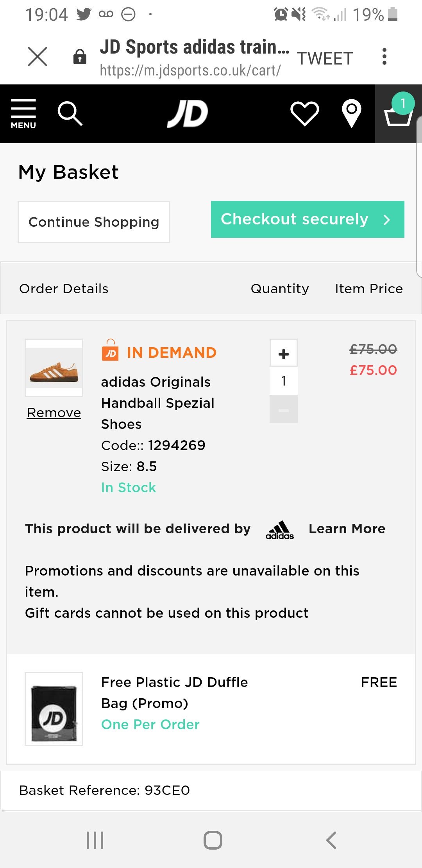View the padlock site security info

pos(80,57)
